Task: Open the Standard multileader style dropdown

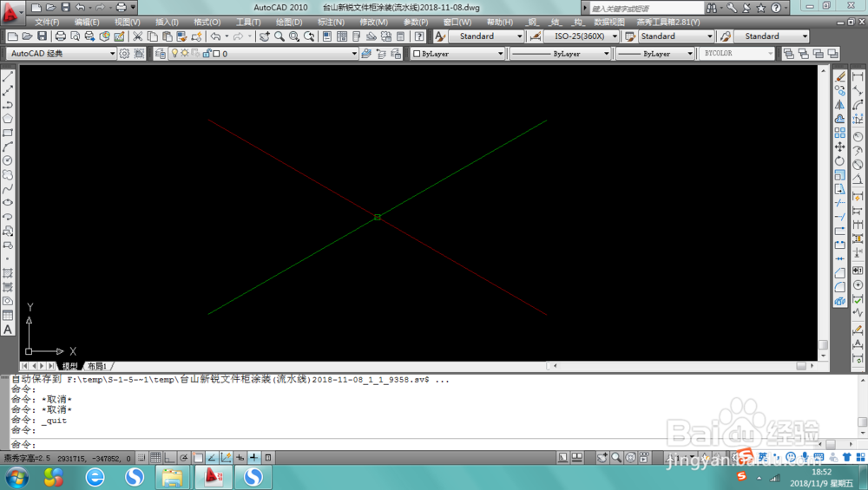Action: (771, 36)
